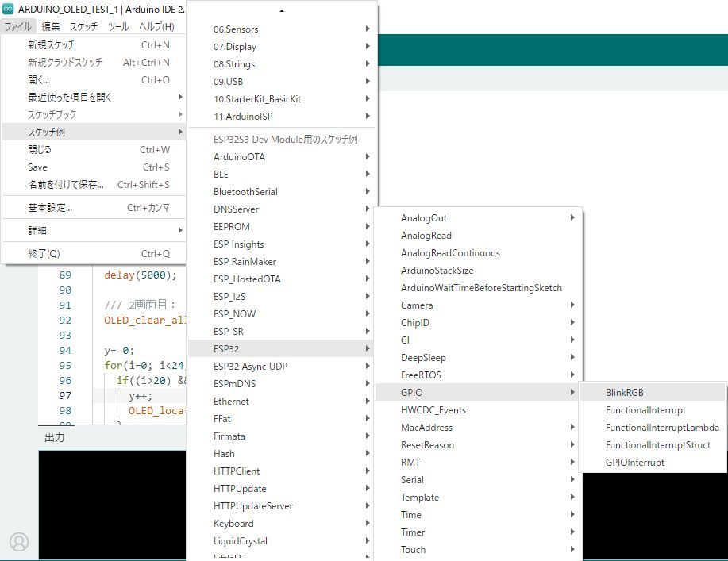Open the BluetoothSerial examples submenu
Viewport: 728px width, 561px height.
point(245,192)
